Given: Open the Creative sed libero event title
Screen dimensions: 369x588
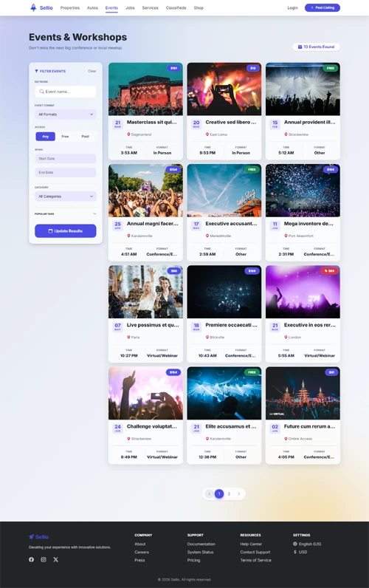Looking at the screenshot, I should click(x=231, y=122).
